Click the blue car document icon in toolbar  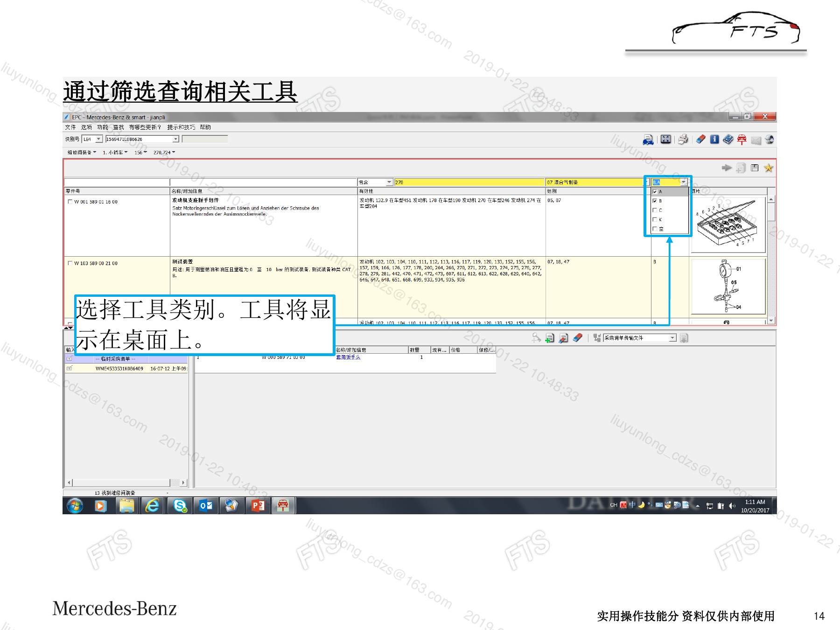coord(648,140)
